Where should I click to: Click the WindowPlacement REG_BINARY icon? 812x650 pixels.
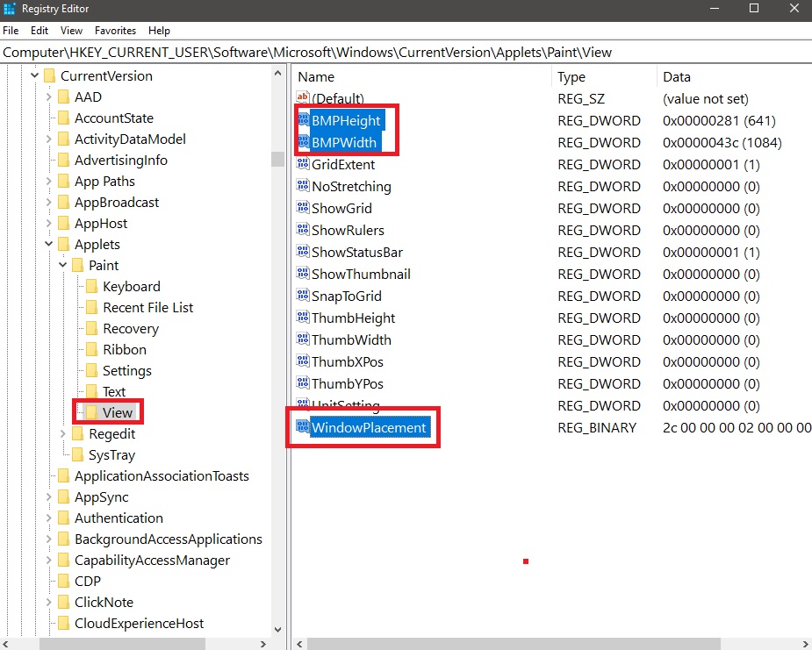pyautogui.click(x=303, y=427)
